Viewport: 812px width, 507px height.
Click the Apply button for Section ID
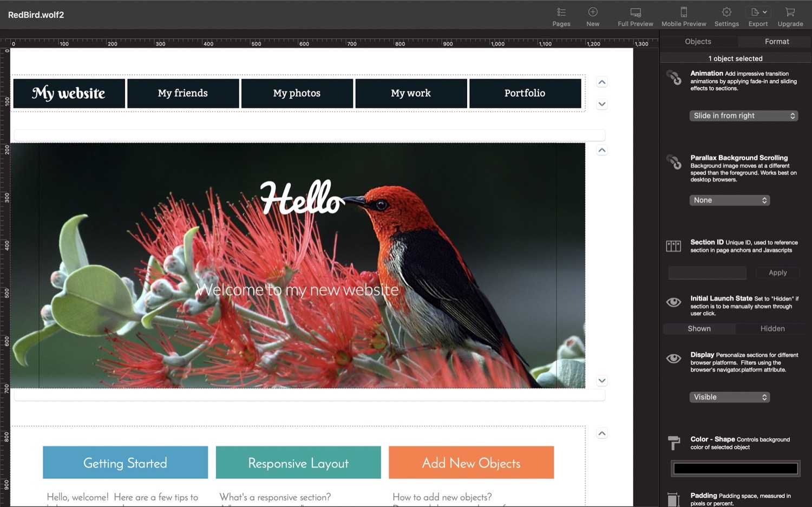click(778, 273)
